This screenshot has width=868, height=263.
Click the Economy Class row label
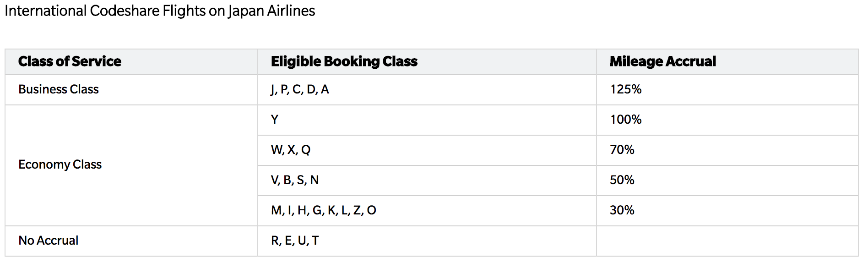(60, 164)
